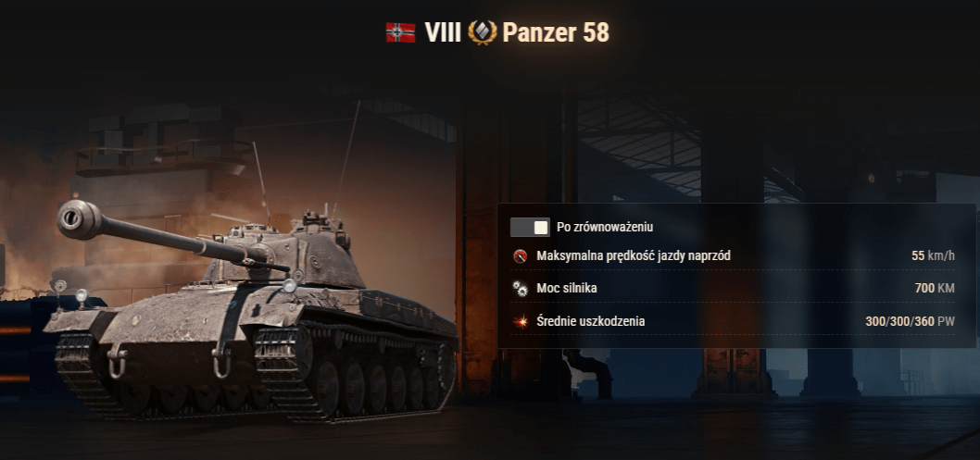
Task: Click the Panzer 58 title text
Action: [x=556, y=32]
